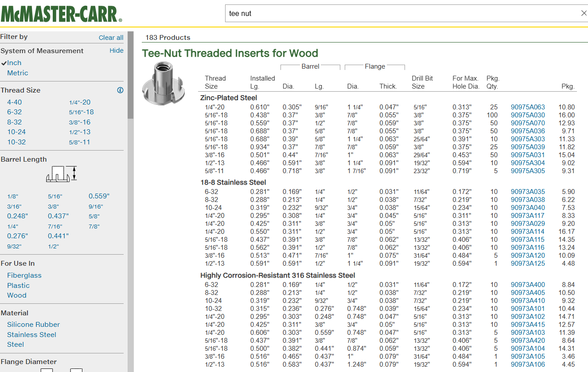Filter by Wood under For Use In
Image resolution: width=588 pixels, height=372 pixels.
16,295
